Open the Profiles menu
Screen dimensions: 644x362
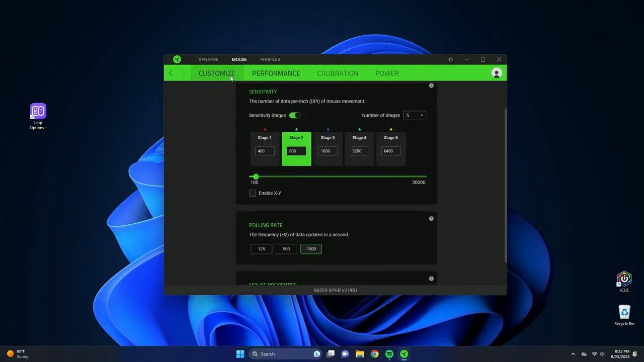click(x=270, y=59)
